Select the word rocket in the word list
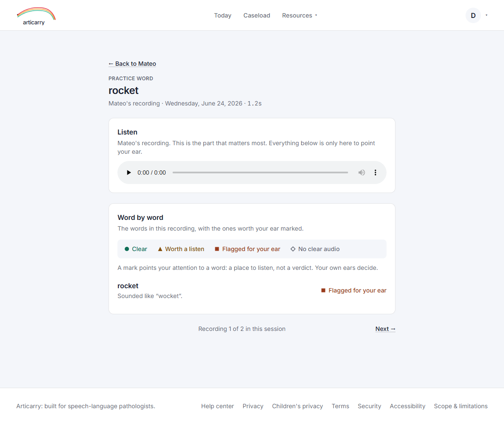Image resolution: width=504 pixels, height=424 pixels. click(128, 286)
